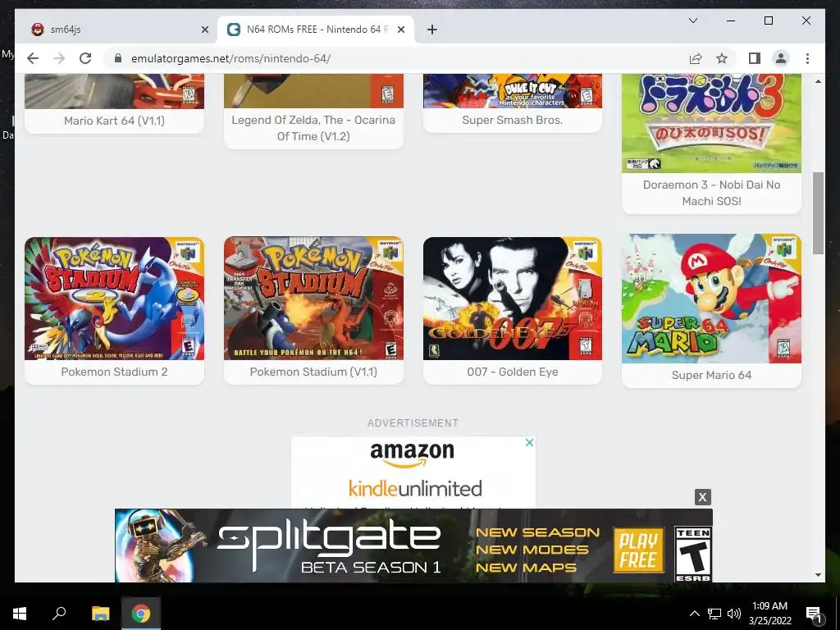Open a new browser tab

tap(432, 30)
